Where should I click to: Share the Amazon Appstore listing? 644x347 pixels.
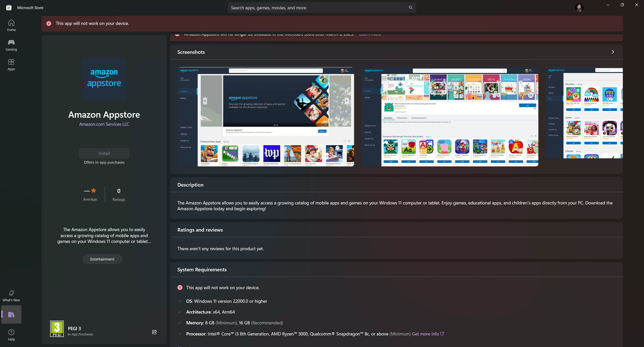point(154,332)
